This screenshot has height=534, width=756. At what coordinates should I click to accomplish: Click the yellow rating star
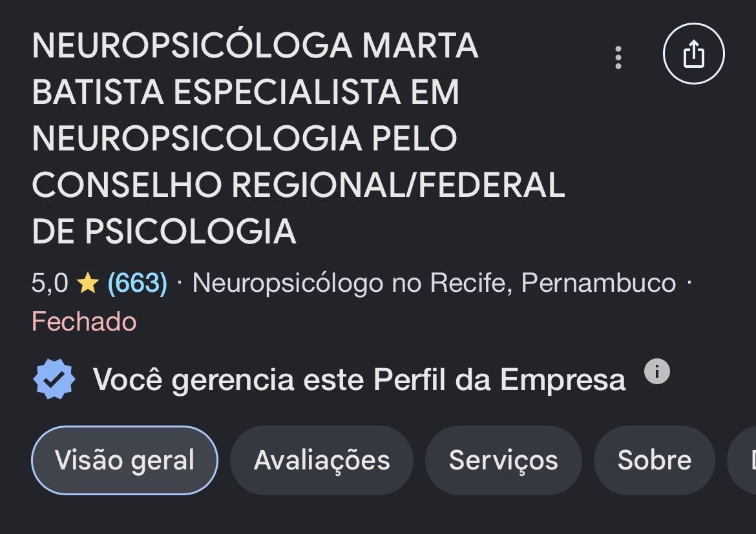pos(88,283)
